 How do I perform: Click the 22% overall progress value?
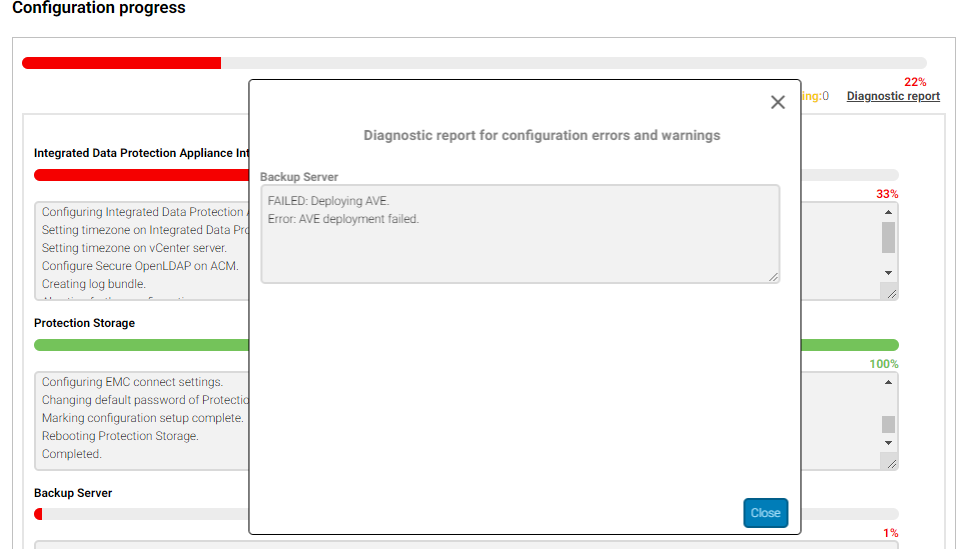(915, 82)
